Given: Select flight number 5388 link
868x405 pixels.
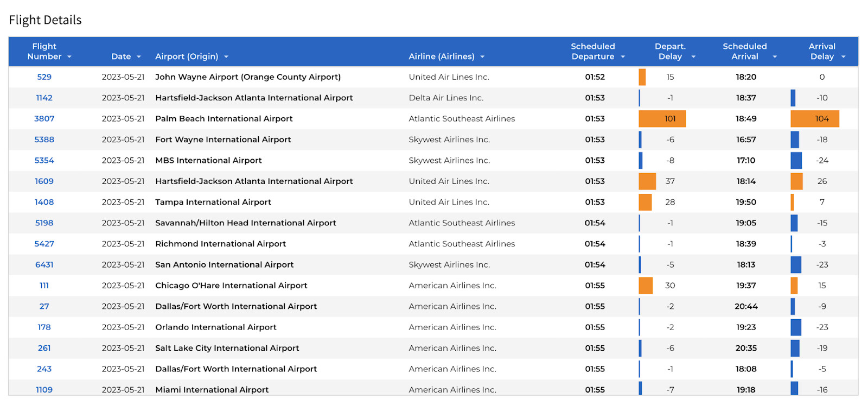Looking at the screenshot, I should point(44,140).
